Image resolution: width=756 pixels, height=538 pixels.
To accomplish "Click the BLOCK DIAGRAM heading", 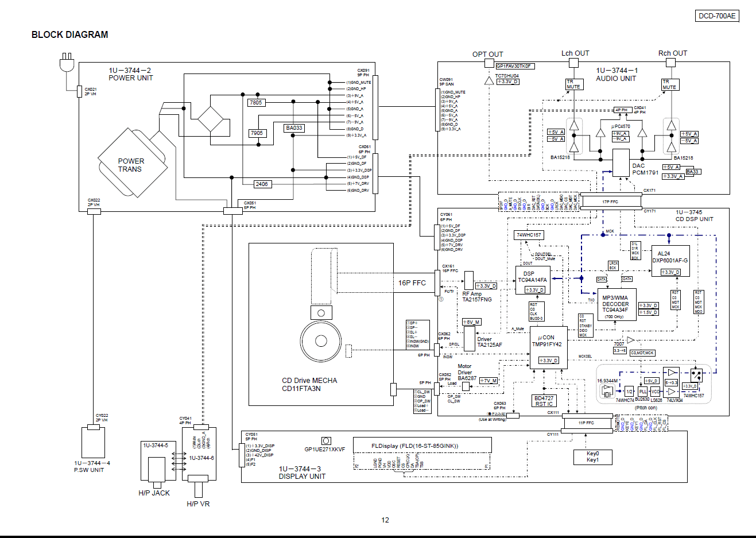I will click(x=69, y=34).
